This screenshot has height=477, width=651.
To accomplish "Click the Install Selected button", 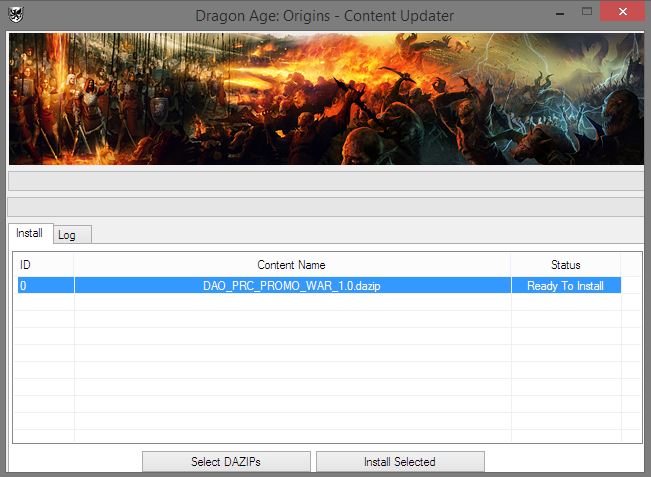I will [x=400, y=462].
